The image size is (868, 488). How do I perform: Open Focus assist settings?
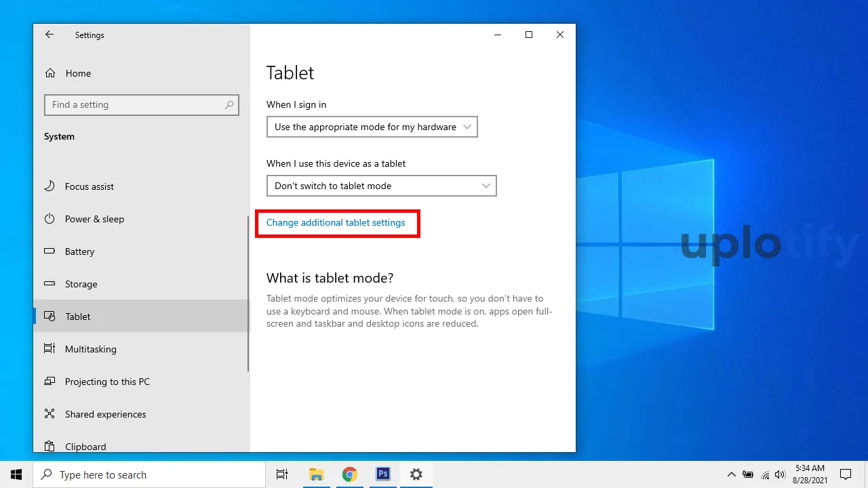[x=89, y=186]
